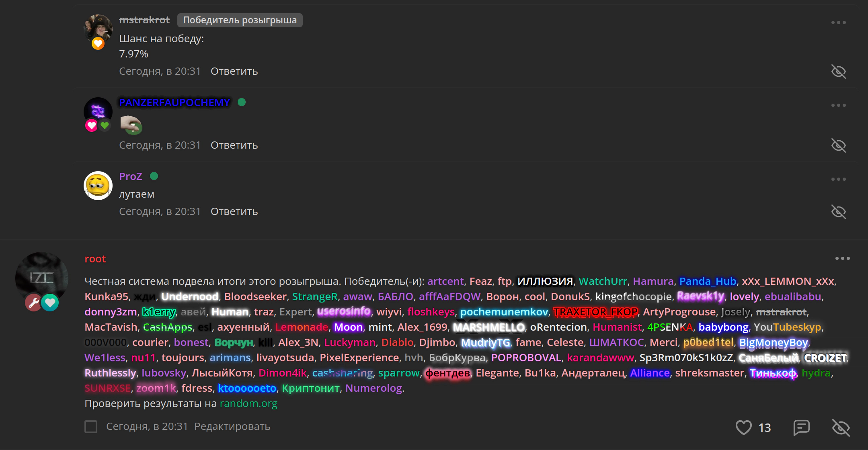
Task: Click the wrench badge on root's avatar
Action: click(33, 303)
